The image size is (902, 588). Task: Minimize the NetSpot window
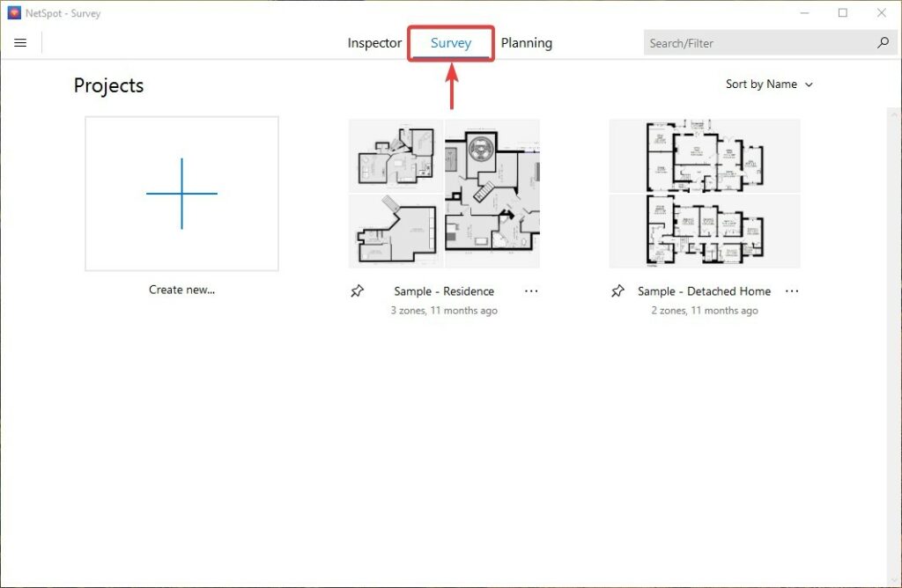pyautogui.click(x=804, y=12)
